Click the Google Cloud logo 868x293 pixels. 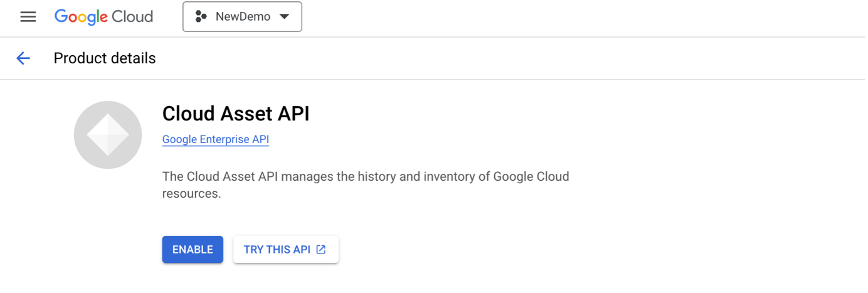point(103,17)
